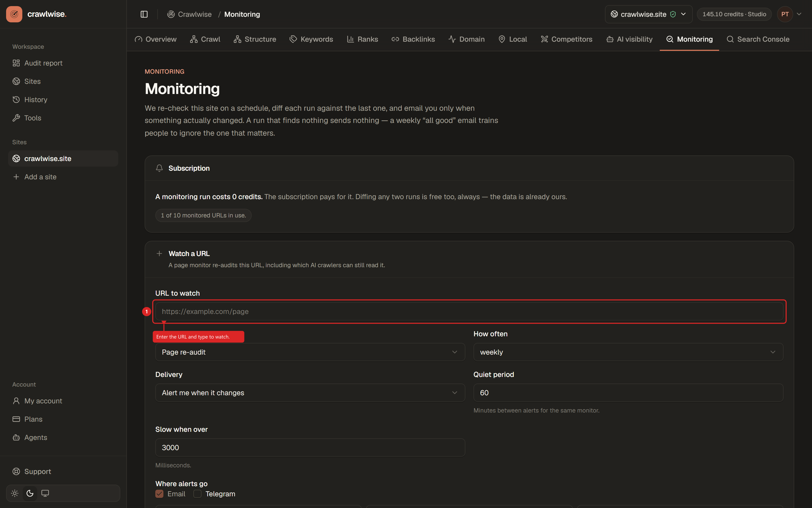This screenshot has height=508, width=812.
Task: Open Sites in the Workspace sidebar
Action: [63, 81]
